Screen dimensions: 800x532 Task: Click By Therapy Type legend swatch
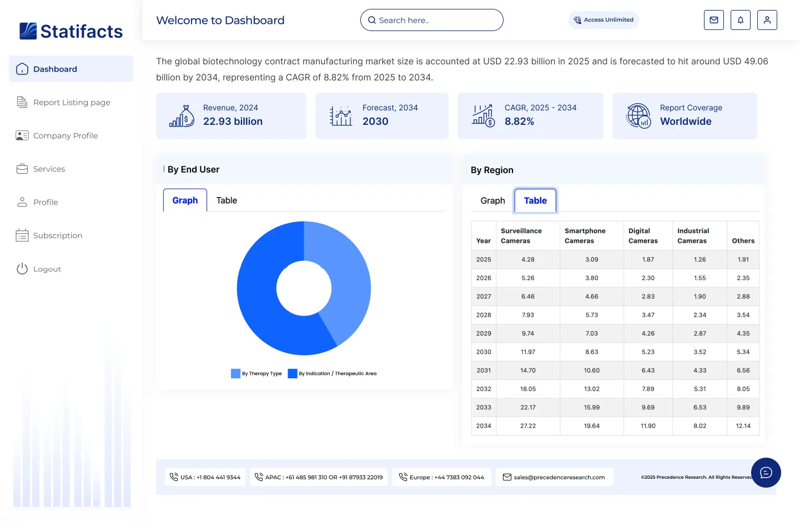235,373
